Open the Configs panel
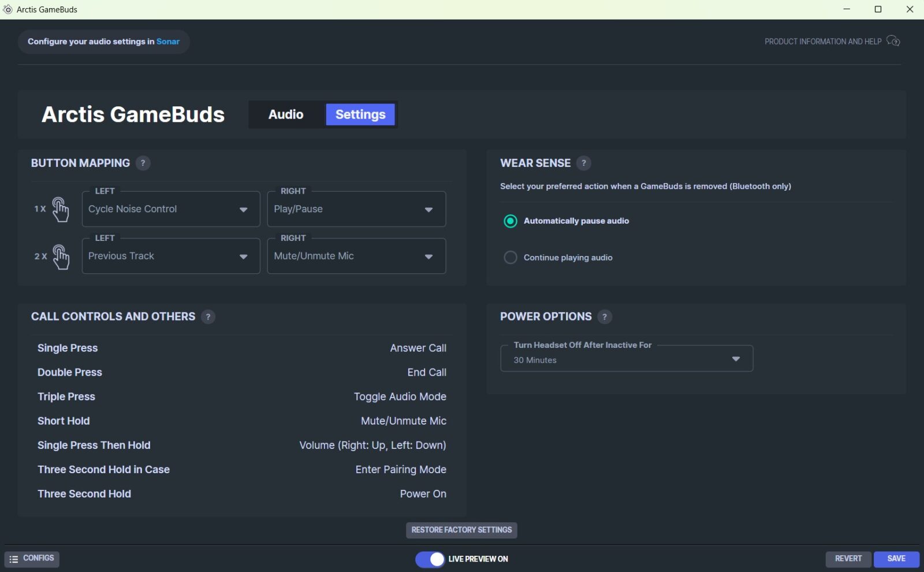 tap(32, 559)
